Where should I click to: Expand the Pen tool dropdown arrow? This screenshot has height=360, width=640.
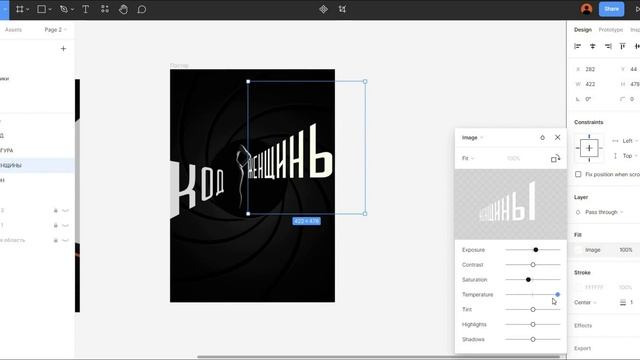(x=73, y=9)
